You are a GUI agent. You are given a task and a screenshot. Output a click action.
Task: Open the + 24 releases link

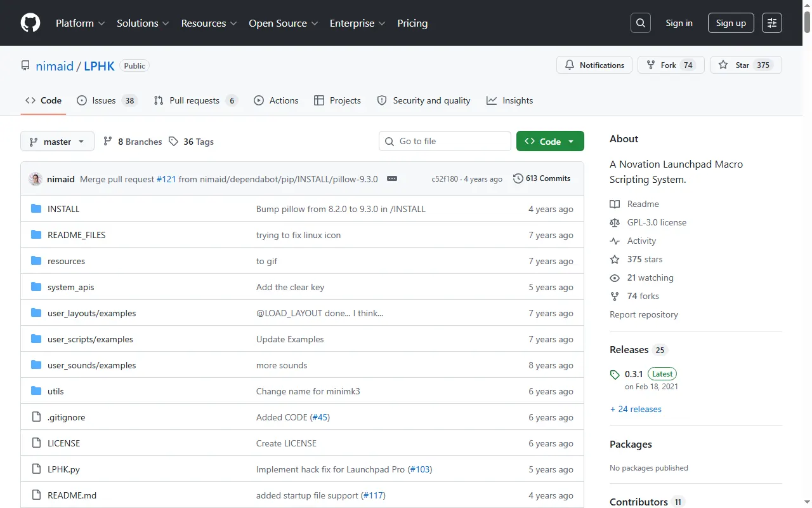(636, 409)
